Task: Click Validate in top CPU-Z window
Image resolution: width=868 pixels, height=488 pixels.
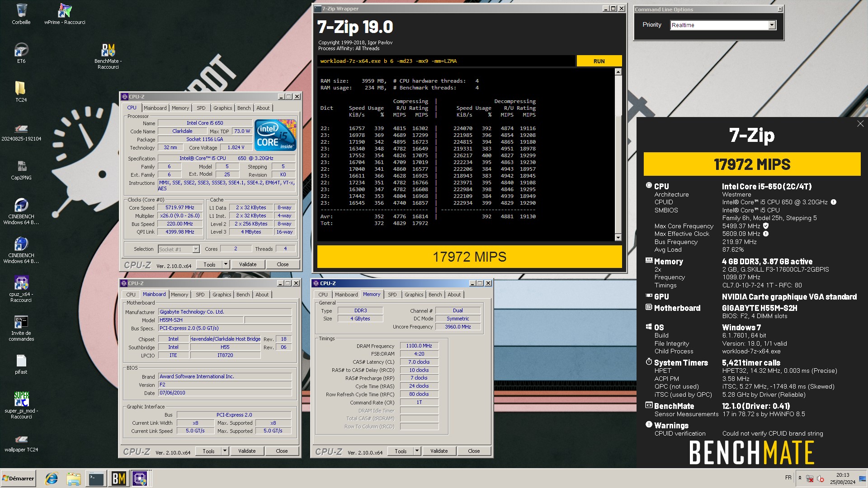Action: (x=248, y=264)
